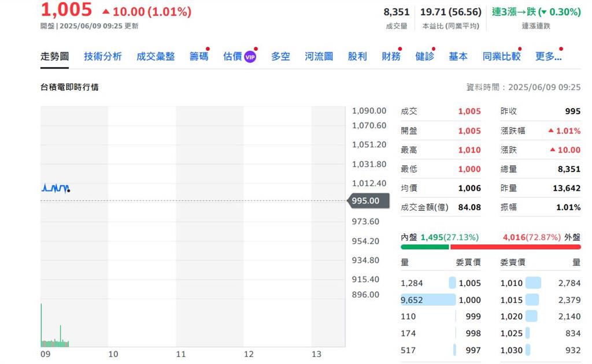Click the 資料時間 timestamp text
Screen dimensions: 592x364
click(523, 87)
